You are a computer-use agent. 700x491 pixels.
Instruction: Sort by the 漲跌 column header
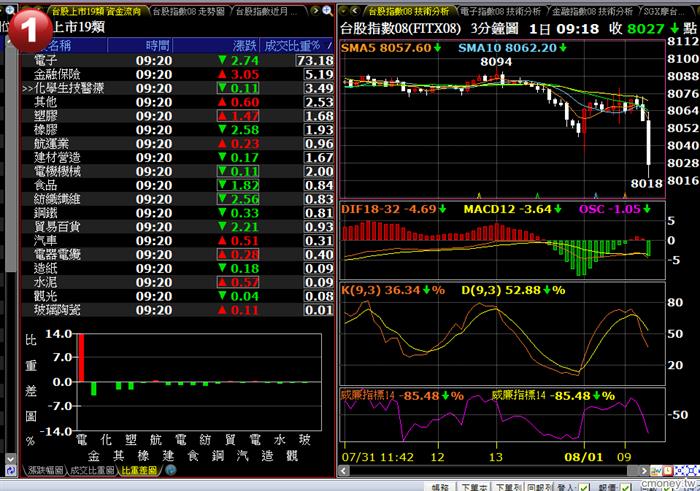pyautogui.click(x=216, y=45)
